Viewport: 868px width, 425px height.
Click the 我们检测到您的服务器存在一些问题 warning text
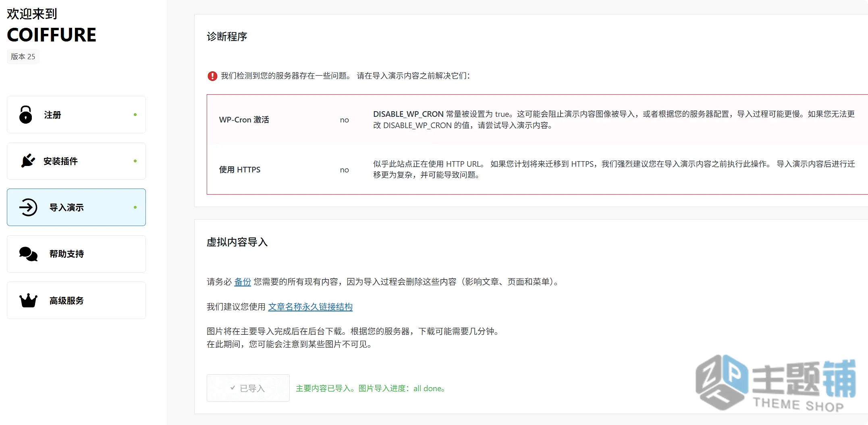tap(345, 76)
